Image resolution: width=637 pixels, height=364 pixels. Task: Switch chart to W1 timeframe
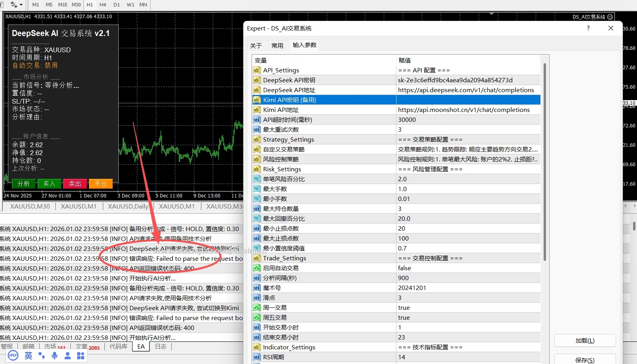(x=130, y=5)
